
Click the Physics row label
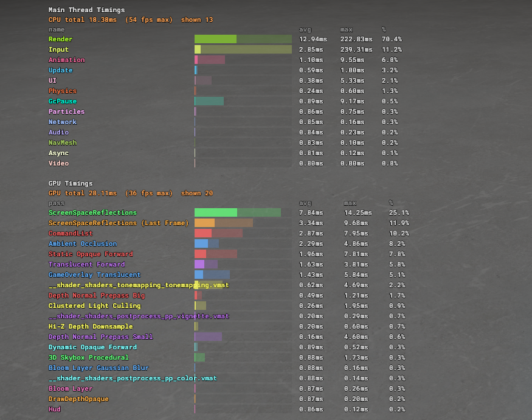pos(63,91)
